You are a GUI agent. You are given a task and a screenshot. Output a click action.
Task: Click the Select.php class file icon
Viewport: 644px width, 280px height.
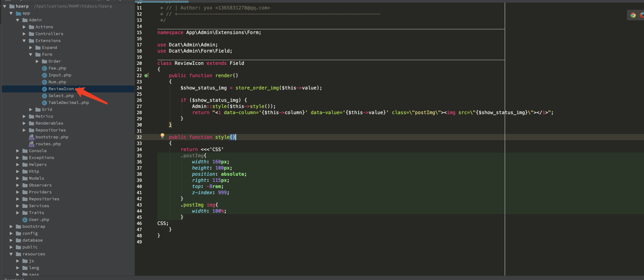coord(44,96)
